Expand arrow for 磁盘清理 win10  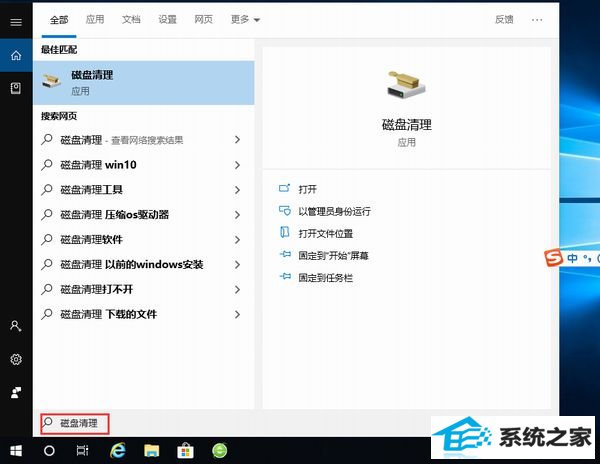coord(237,165)
